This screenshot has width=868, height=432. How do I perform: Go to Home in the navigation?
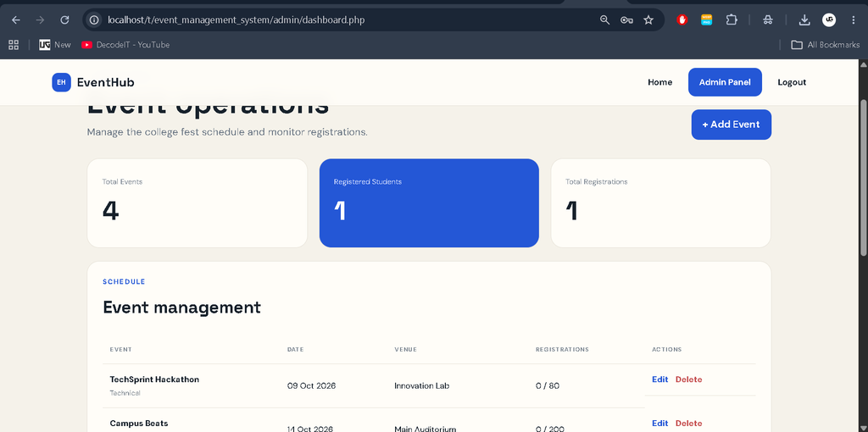[659, 82]
